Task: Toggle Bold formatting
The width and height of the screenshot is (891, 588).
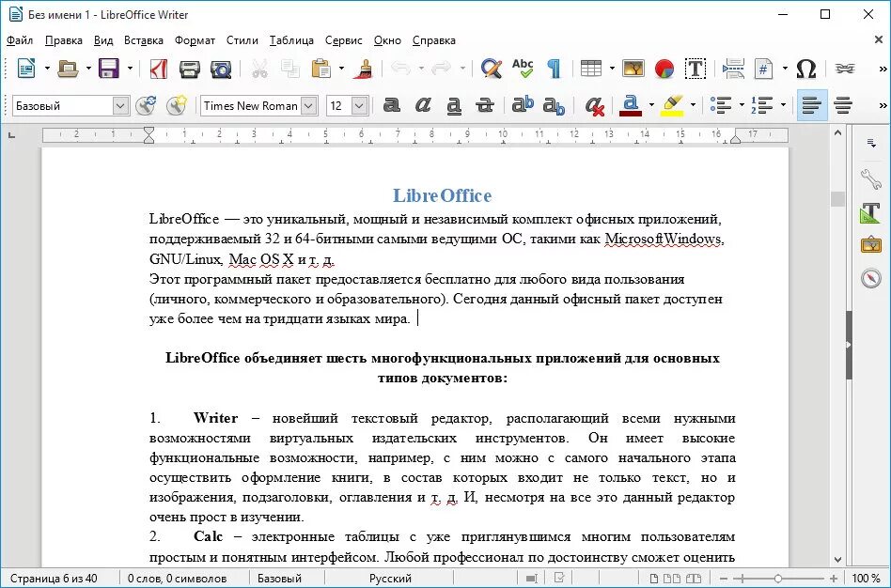Action: tap(392, 105)
